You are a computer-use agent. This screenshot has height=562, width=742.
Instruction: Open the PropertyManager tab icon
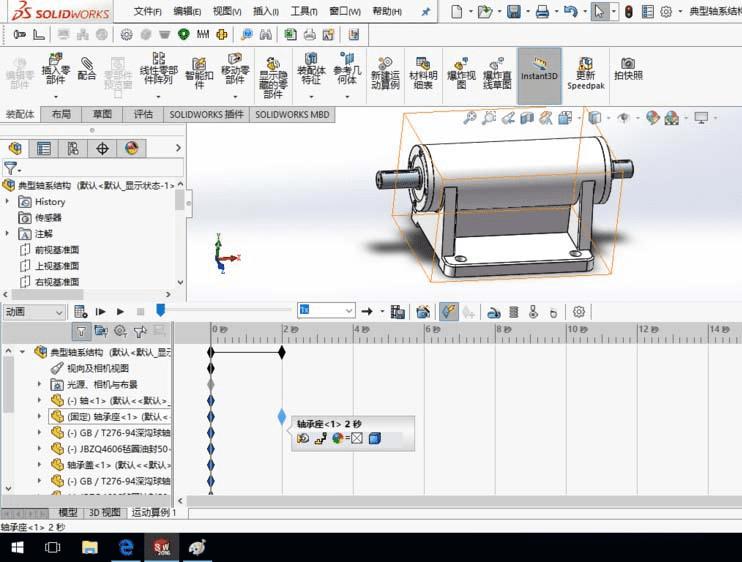click(x=44, y=148)
